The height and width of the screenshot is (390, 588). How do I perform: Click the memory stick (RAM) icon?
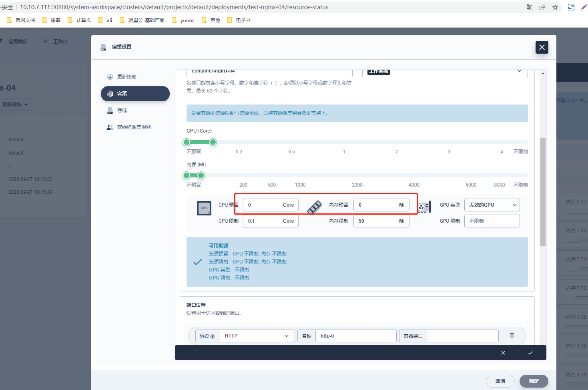315,207
